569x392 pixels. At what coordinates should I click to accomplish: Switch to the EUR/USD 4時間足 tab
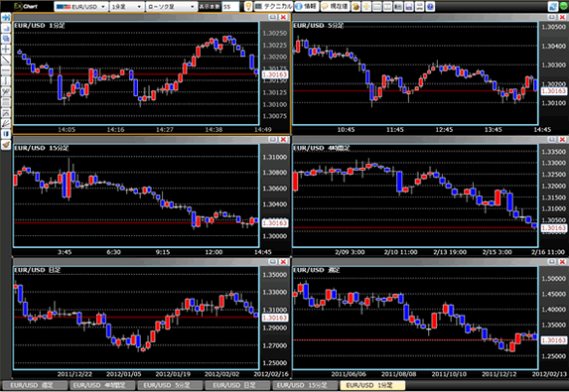click(x=102, y=385)
